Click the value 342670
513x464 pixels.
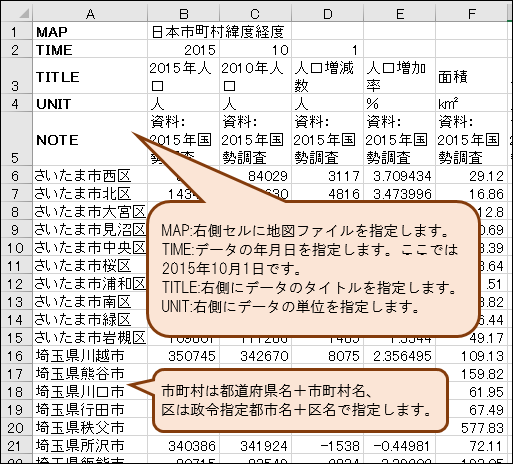(264, 356)
